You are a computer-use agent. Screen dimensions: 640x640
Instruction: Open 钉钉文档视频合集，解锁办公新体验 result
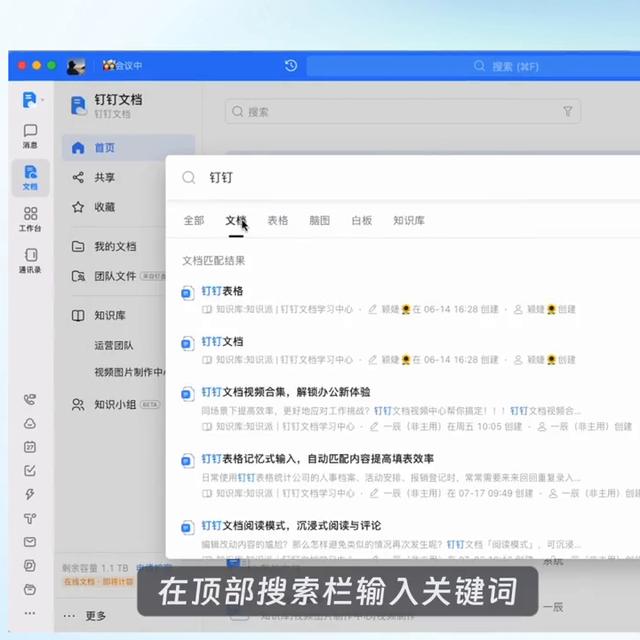point(286,392)
